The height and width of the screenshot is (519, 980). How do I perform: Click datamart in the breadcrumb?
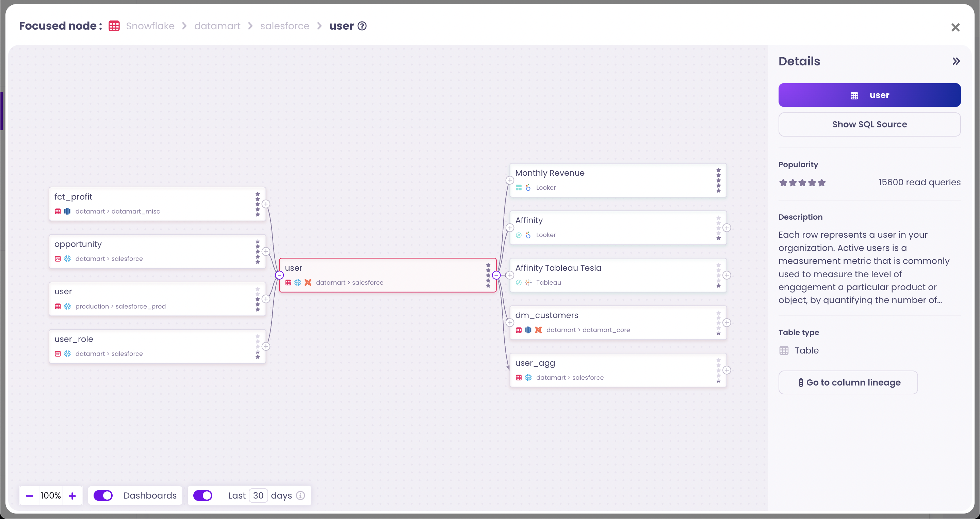point(217,26)
